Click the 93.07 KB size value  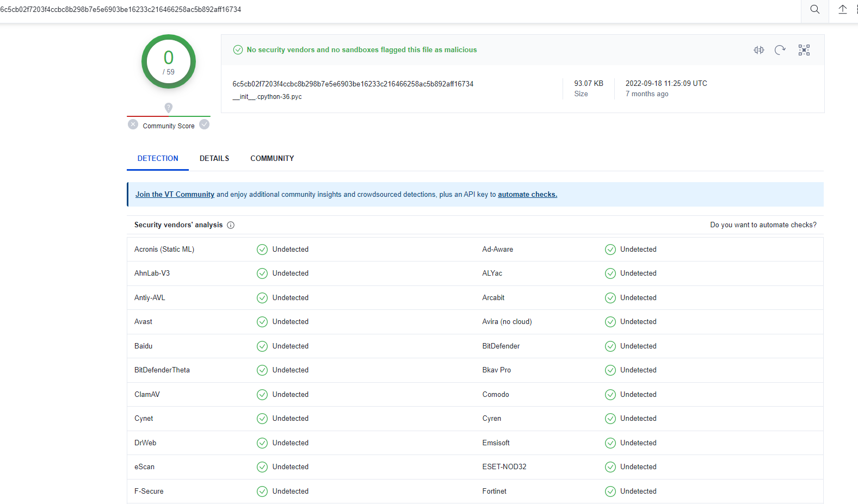[x=589, y=83]
